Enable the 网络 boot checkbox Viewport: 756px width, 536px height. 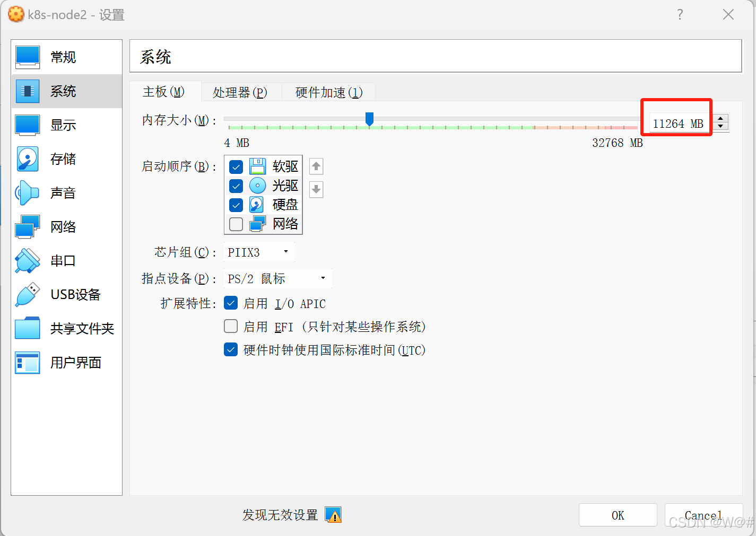[236, 224]
